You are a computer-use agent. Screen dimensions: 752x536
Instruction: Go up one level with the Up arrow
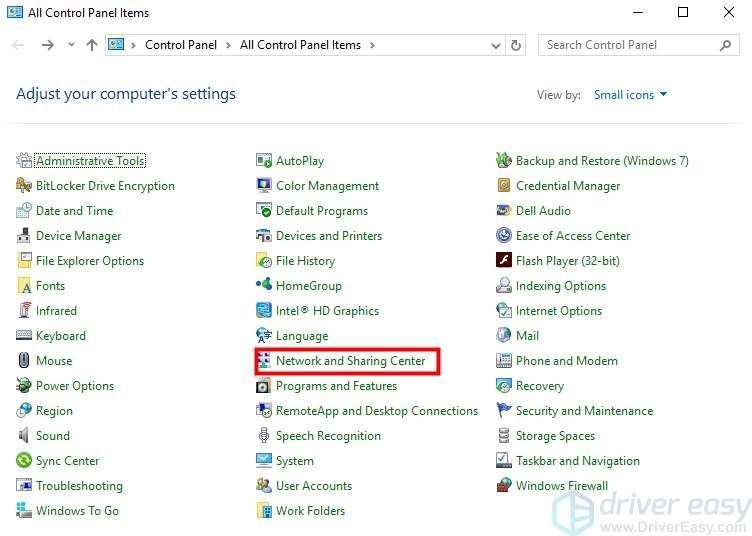coord(92,45)
